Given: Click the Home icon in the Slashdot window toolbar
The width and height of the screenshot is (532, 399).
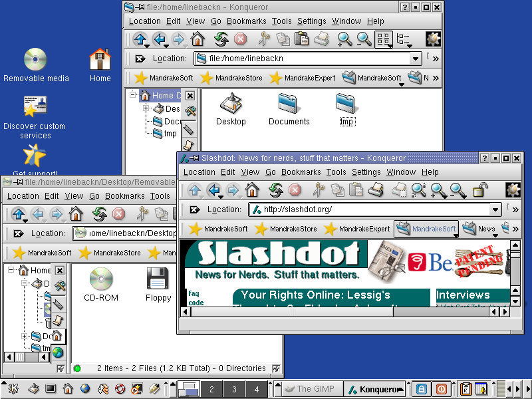Looking at the screenshot, I should (252, 190).
